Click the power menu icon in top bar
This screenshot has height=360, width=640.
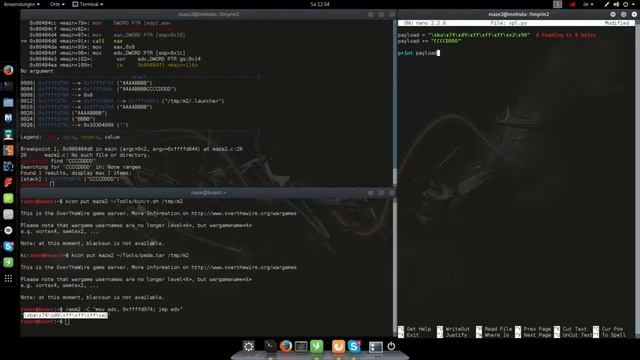click(625, 4)
